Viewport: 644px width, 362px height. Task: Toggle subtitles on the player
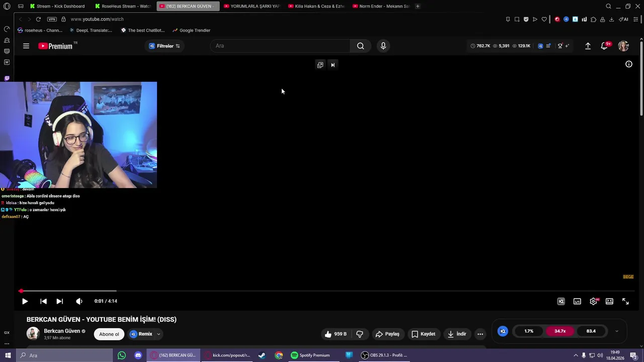(x=577, y=301)
